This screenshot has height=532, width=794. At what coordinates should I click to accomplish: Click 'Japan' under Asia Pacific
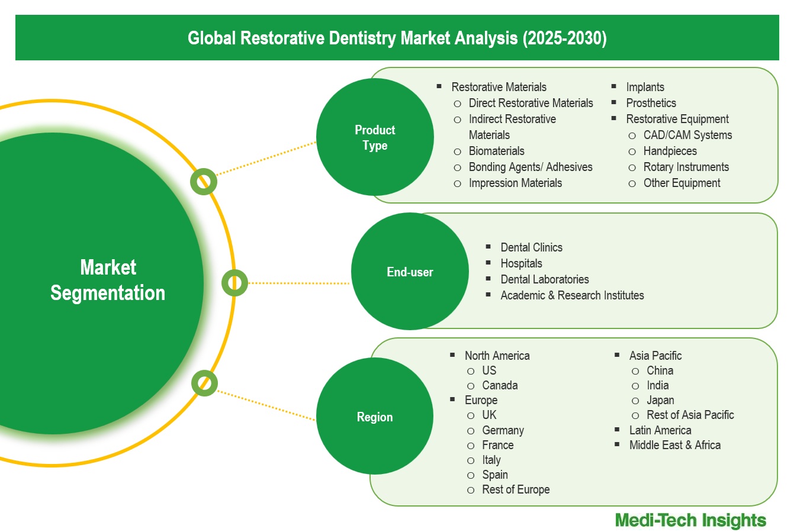[660, 400]
